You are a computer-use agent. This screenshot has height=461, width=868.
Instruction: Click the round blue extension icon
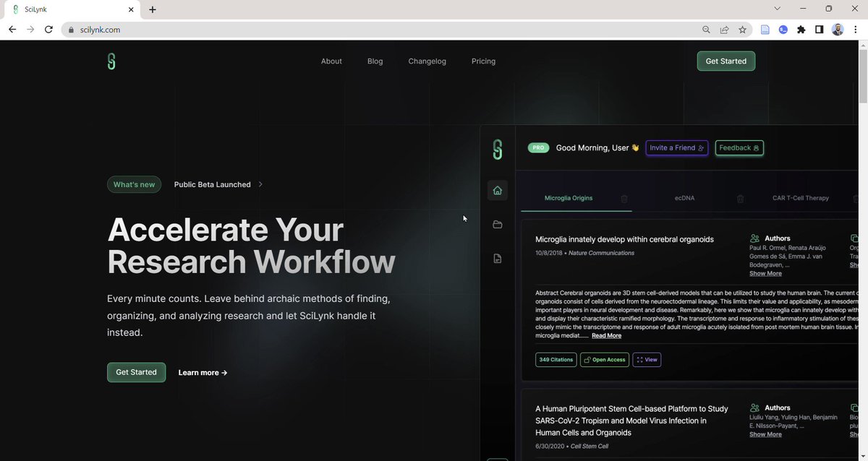coord(783,30)
